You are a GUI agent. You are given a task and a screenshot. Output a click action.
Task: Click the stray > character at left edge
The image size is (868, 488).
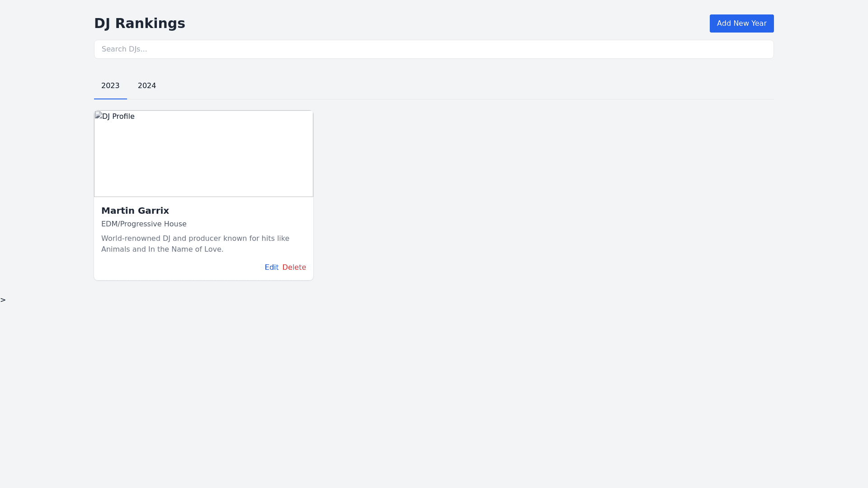coord(3,300)
